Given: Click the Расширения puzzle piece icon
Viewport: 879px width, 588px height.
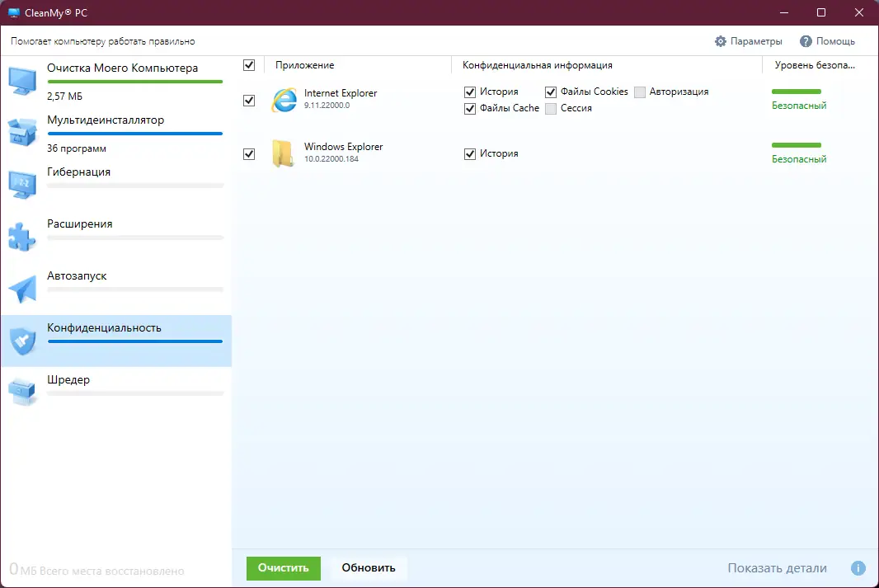Looking at the screenshot, I should [x=22, y=237].
